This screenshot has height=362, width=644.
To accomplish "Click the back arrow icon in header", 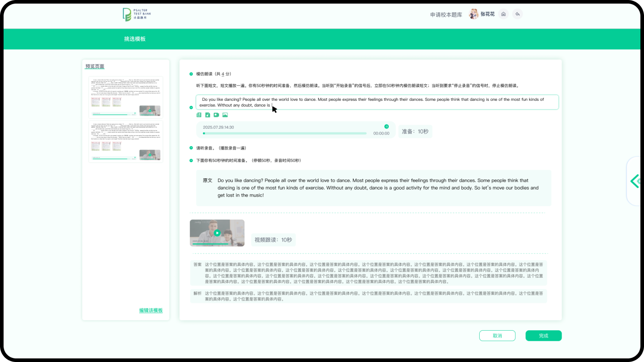I will [x=517, y=14].
